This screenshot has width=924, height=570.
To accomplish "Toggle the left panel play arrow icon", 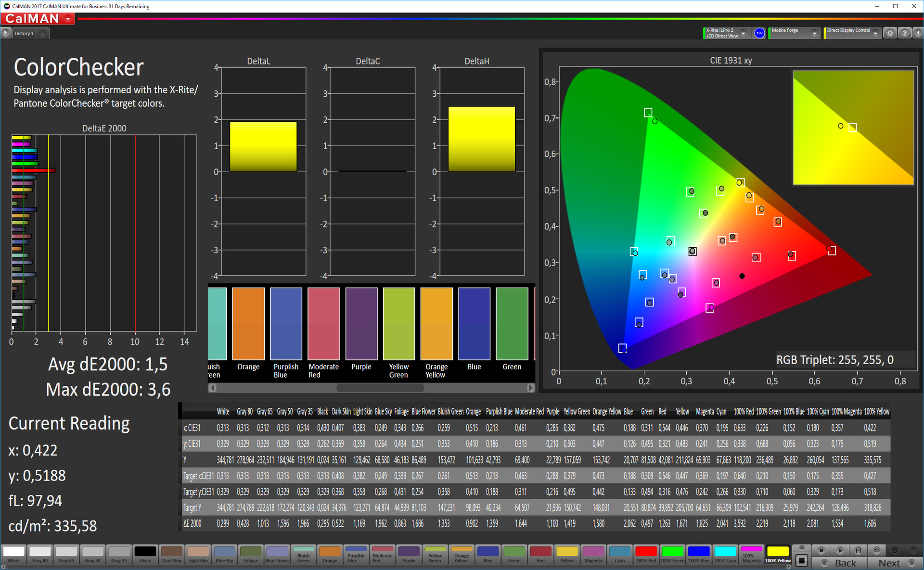I will click(x=5, y=33).
